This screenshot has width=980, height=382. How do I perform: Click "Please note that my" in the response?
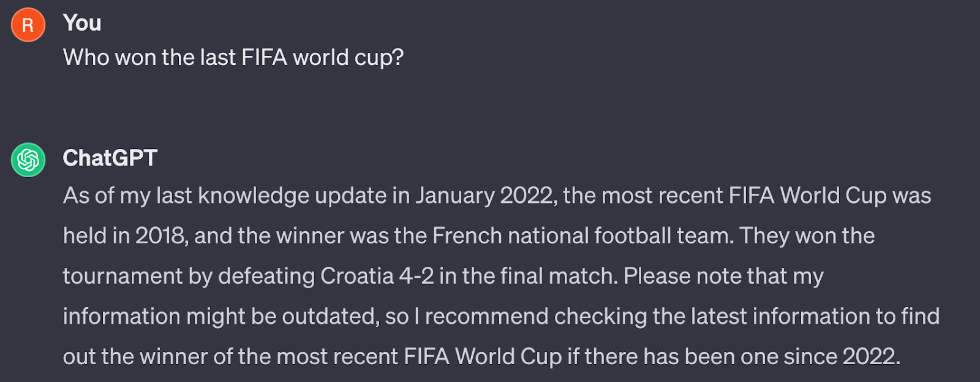723,277
